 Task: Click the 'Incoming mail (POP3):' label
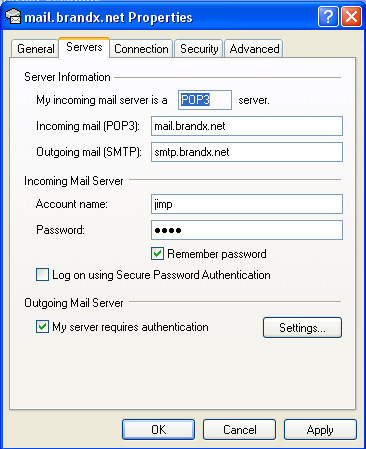click(x=88, y=126)
